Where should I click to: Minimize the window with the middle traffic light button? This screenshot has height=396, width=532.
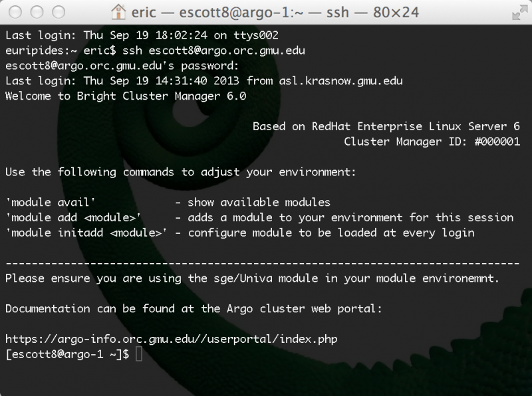coord(37,12)
